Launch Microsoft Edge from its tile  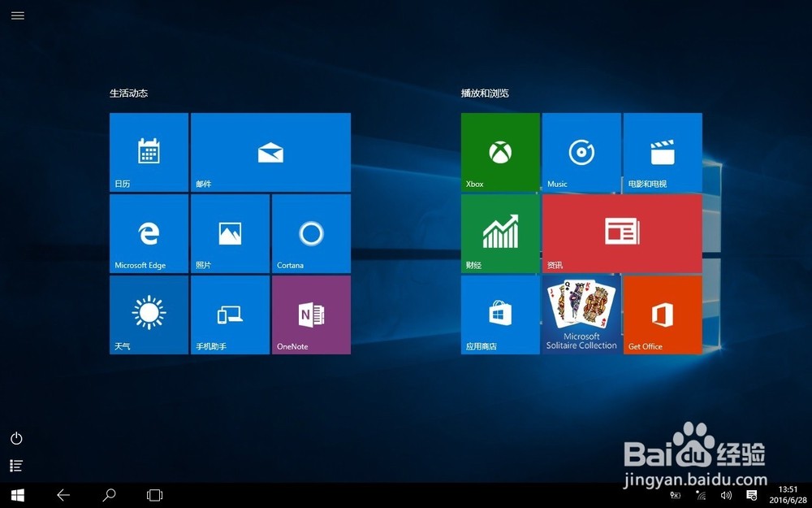pyautogui.click(x=149, y=233)
